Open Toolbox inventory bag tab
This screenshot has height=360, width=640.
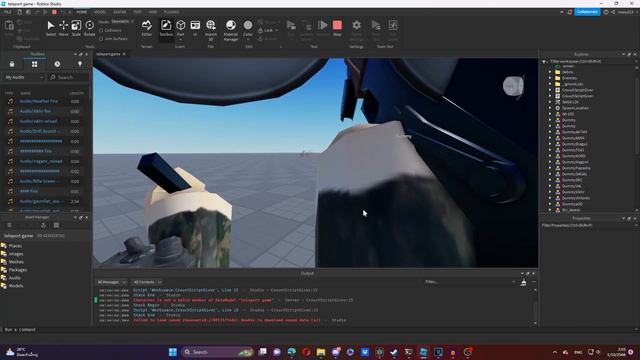tap(12, 64)
